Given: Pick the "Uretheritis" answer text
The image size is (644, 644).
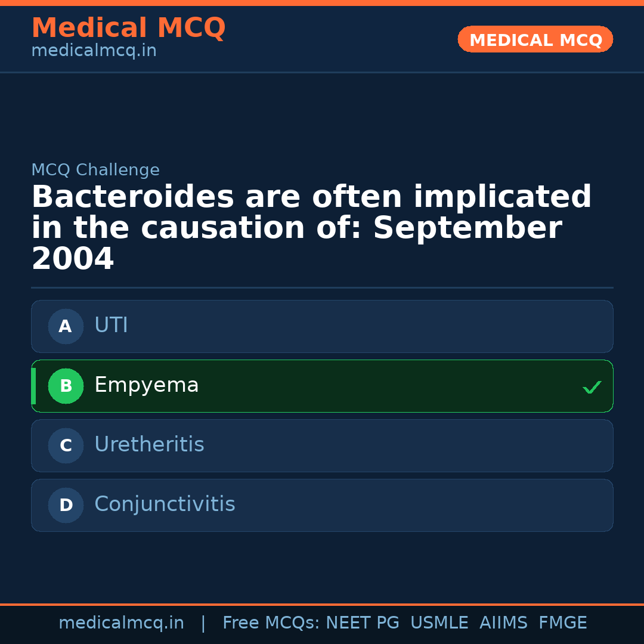Looking at the screenshot, I should coord(149,445).
